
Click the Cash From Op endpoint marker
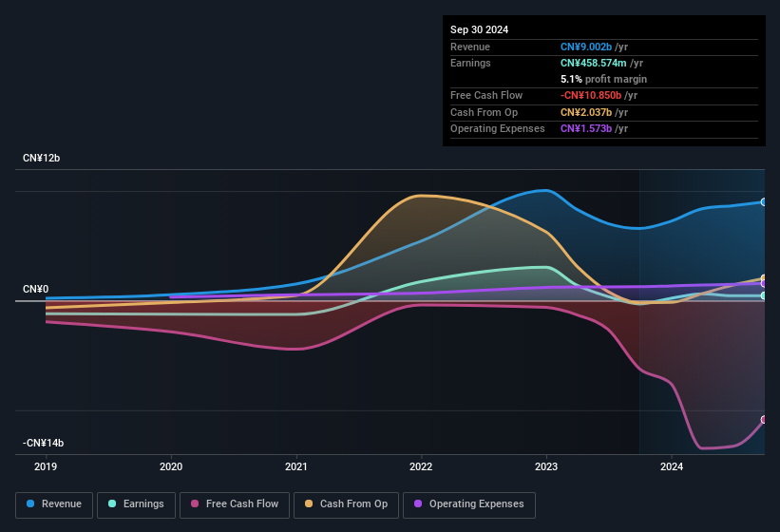(764, 278)
